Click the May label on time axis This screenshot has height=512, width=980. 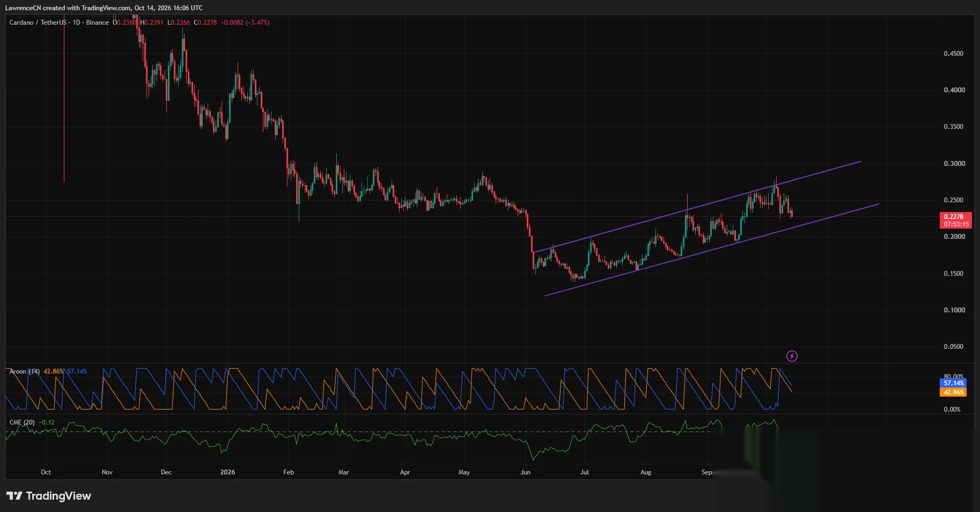point(464,472)
